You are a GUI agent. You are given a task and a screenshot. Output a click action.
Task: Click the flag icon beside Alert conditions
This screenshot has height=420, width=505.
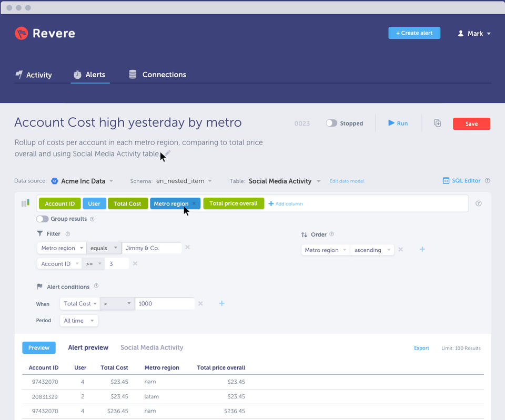(39, 286)
